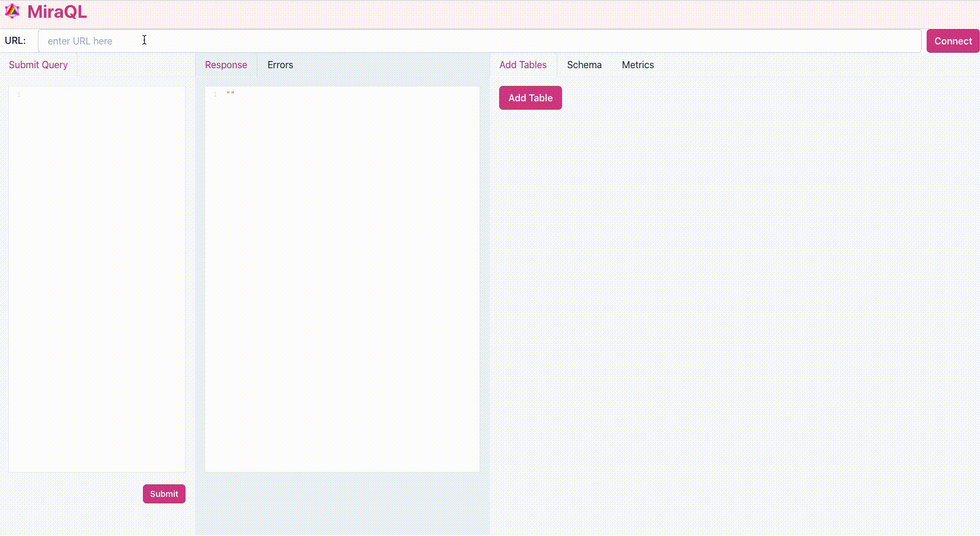Click the MiraQL logo icon
This screenshot has width=980, height=536.
12,11
